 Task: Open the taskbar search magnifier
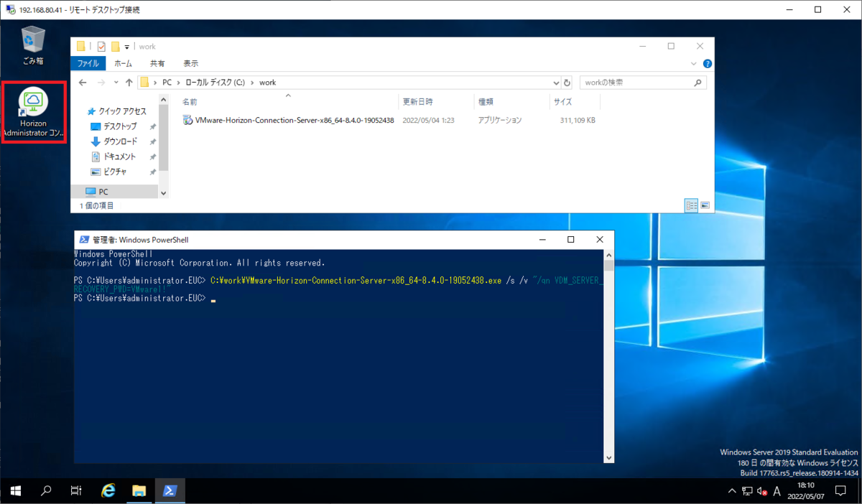click(46, 491)
